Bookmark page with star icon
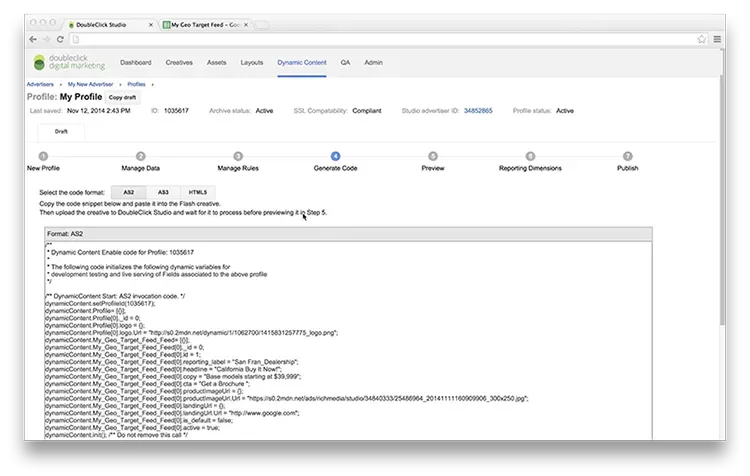This screenshot has width=750, height=476. click(x=701, y=39)
